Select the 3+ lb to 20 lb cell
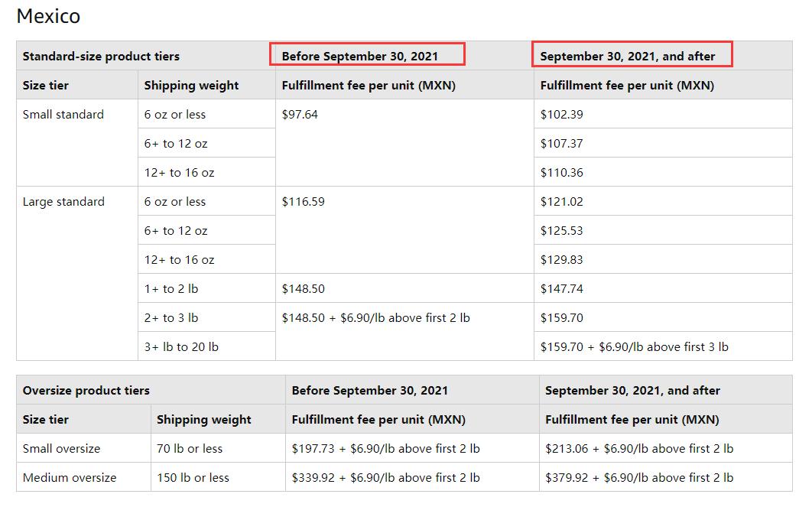The image size is (812, 507). tap(181, 347)
